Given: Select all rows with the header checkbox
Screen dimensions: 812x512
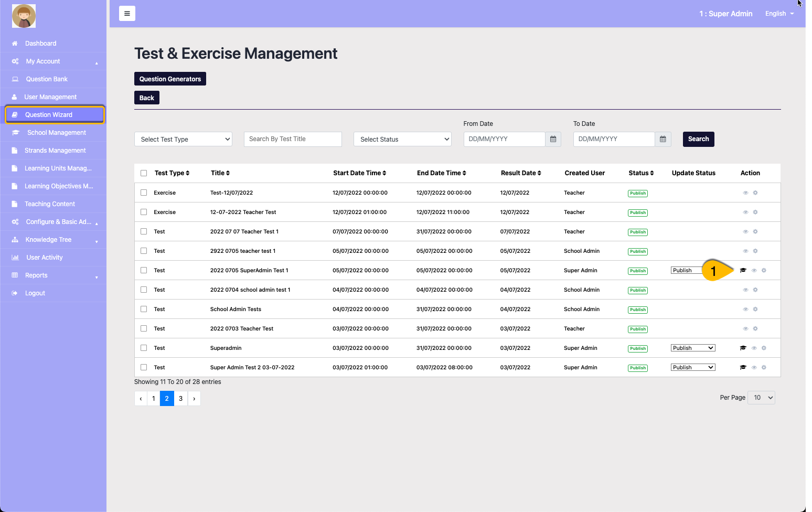Looking at the screenshot, I should click(x=144, y=173).
